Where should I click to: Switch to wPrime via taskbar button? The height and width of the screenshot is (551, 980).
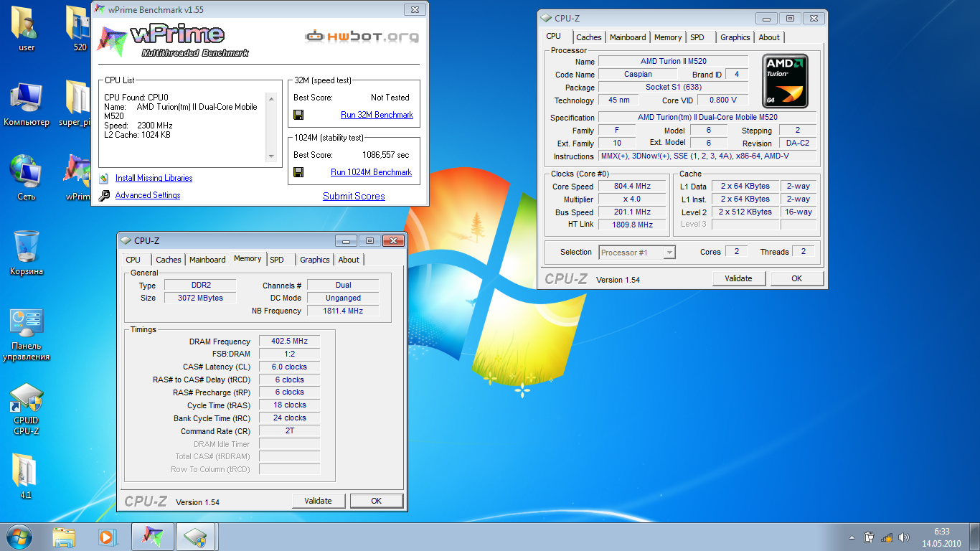(x=152, y=537)
